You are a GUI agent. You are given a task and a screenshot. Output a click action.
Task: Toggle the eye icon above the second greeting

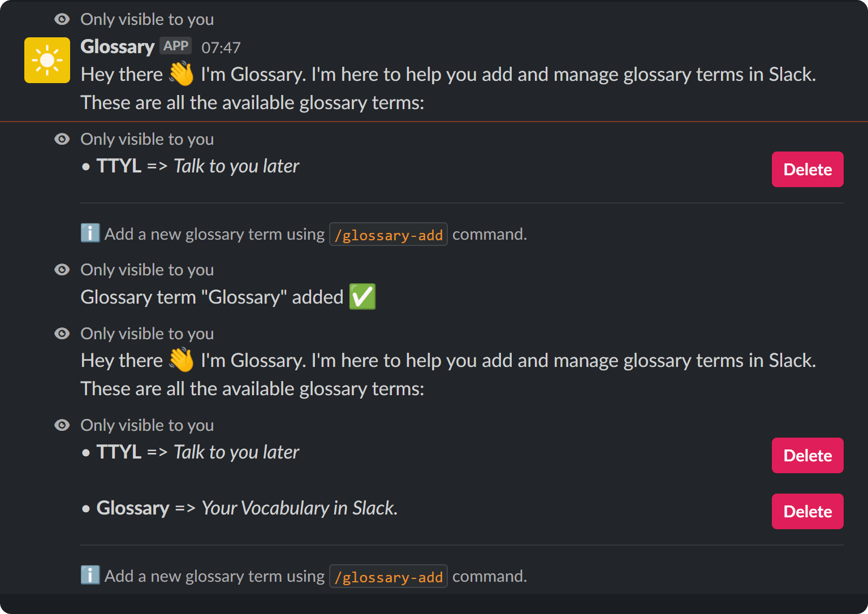[x=62, y=334]
